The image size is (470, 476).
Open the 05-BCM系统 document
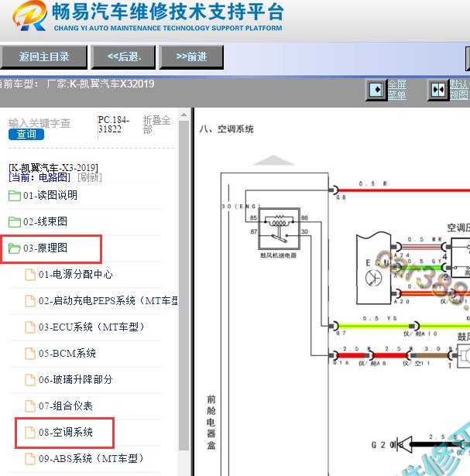pos(67,354)
